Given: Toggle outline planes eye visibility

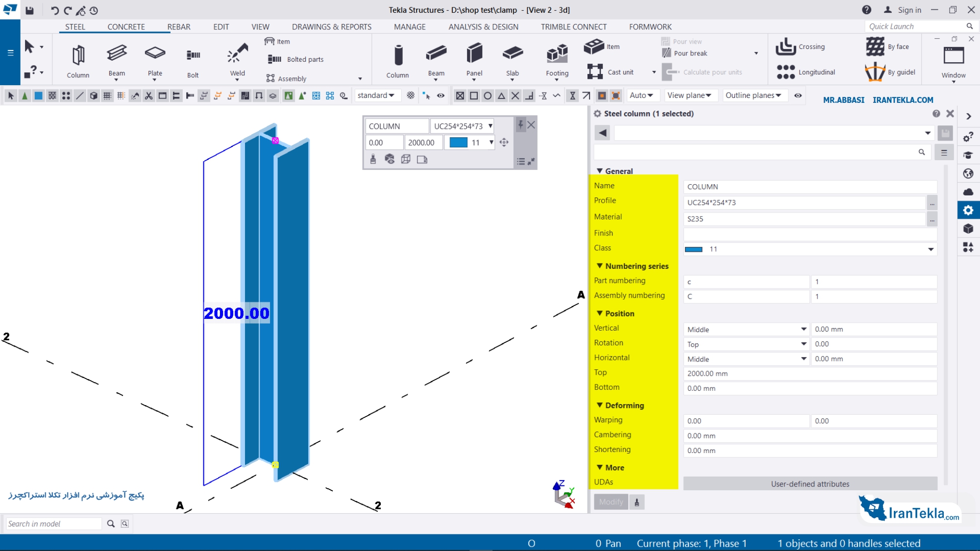Looking at the screenshot, I should click(x=798, y=96).
